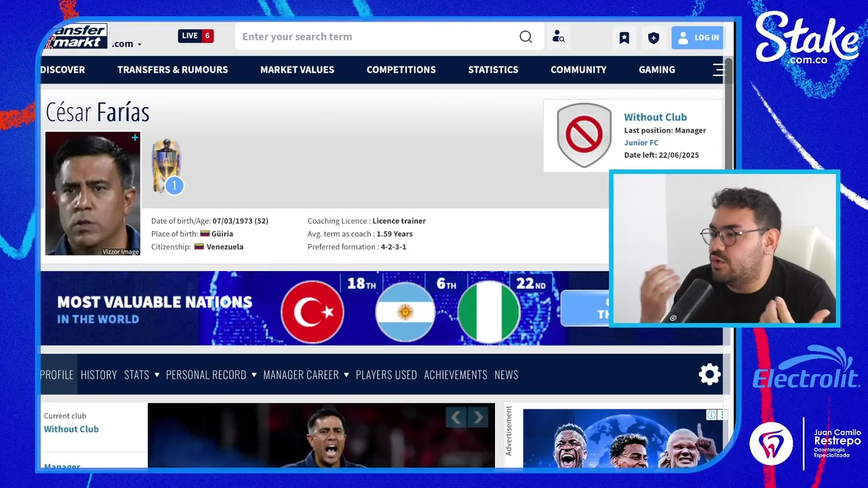The width and height of the screenshot is (868, 488).
Task: Open Without Club under Current club
Action: [x=71, y=429]
